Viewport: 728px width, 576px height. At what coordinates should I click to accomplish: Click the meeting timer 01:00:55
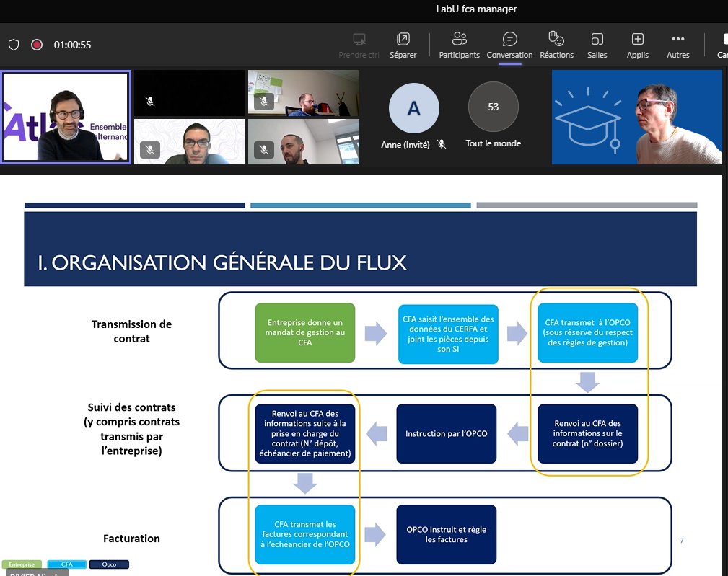72,45
